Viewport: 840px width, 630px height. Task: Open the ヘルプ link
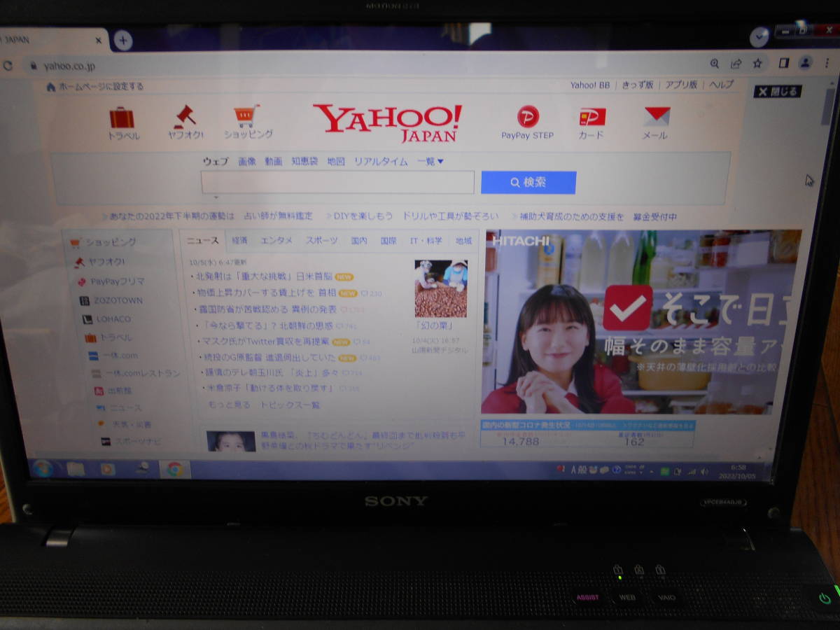pyautogui.click(x=722, y=85)
